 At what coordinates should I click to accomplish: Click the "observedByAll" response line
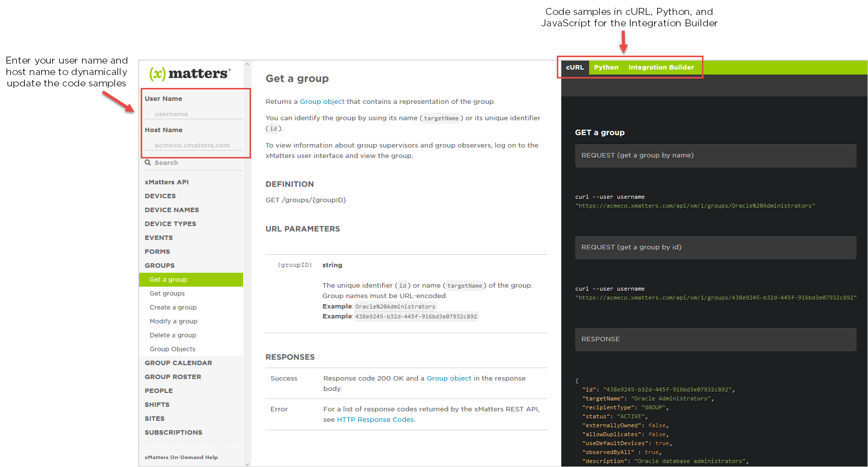point(622,453)
